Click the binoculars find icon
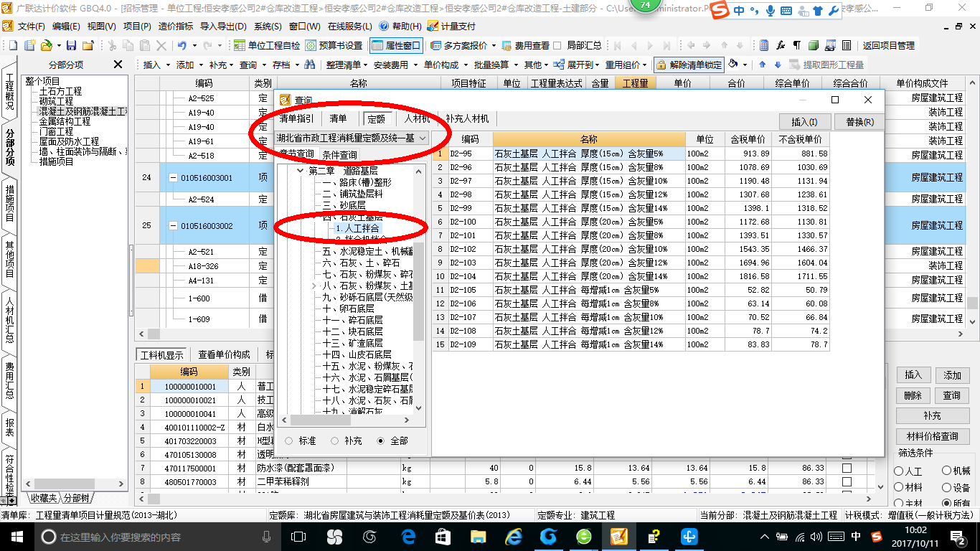The image size is (980, 551). (310, 65)
